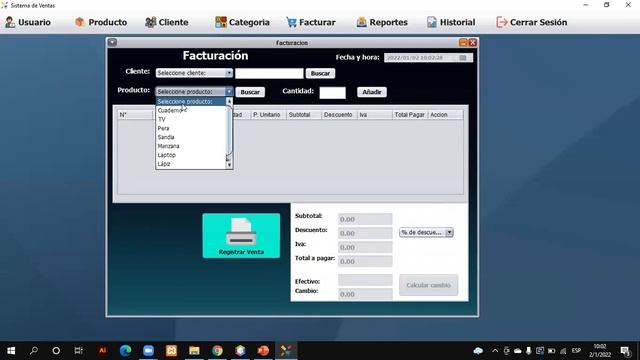Click the product list scroll-up arrow
This screenshot has height=360, width=640.
point(229,101)
